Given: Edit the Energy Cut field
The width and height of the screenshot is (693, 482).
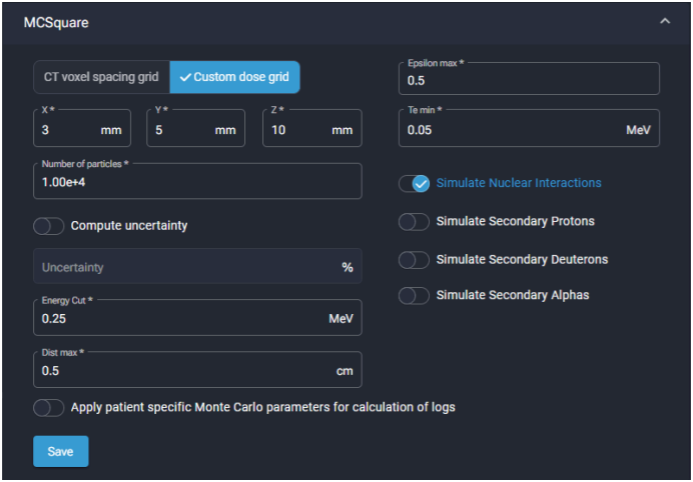Looking at the screenshot, I should tap(180, 318).
